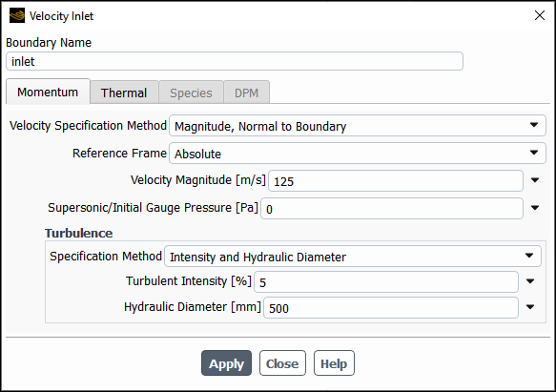Screen dimensions: 556x392
Task: Open Turbulent Intensity arrow menu
Action: click(x=530, y=281)
